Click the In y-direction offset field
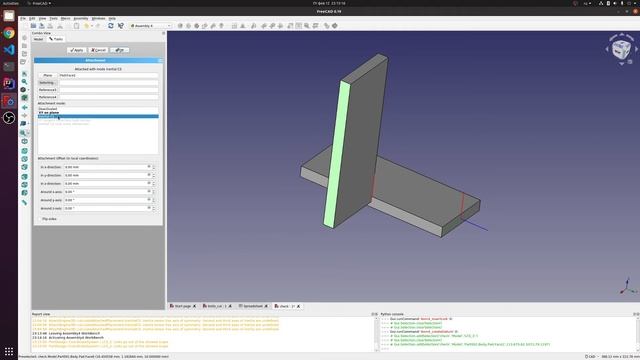 click(107, 175)
